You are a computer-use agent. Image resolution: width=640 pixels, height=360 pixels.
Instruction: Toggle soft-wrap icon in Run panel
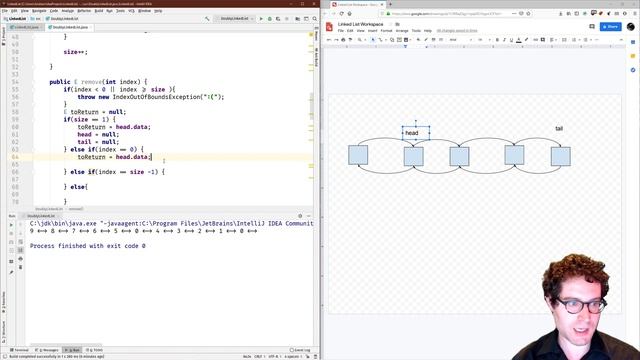[20, 242]
